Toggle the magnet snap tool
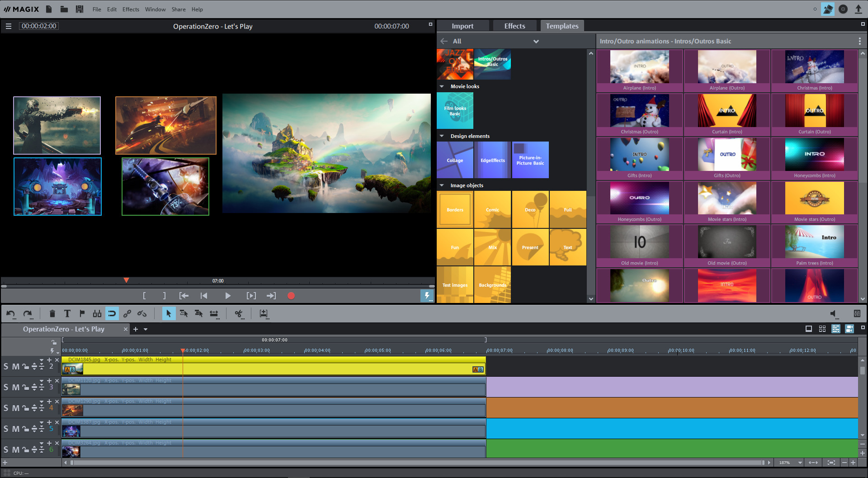Viewport: 868px width, 478px height. 112,313
